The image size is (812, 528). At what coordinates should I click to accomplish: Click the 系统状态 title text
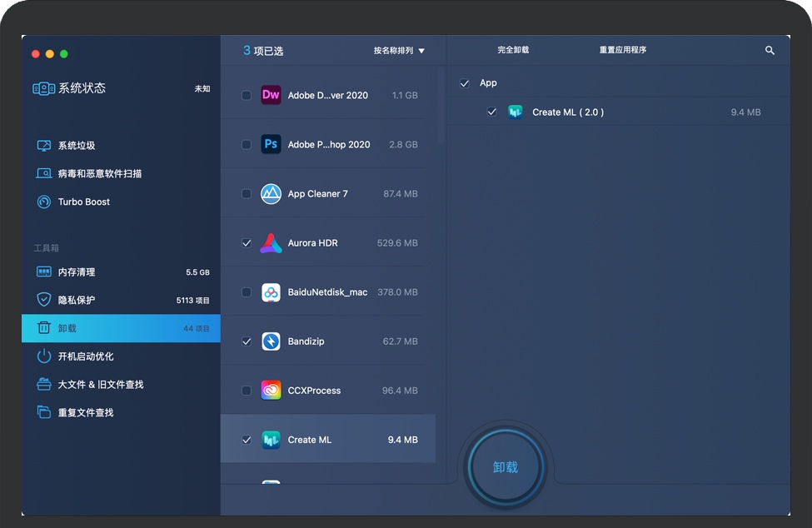pos(82,88)
